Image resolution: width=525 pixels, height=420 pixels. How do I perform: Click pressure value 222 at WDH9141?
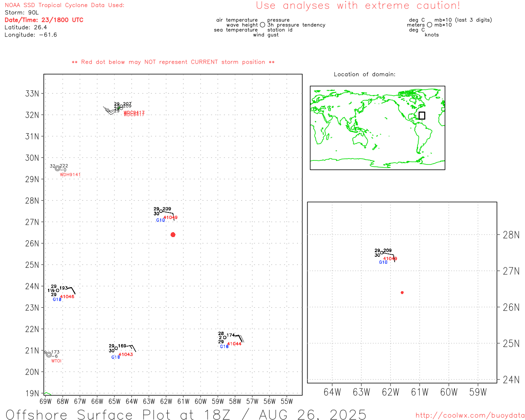coord(64,166)
